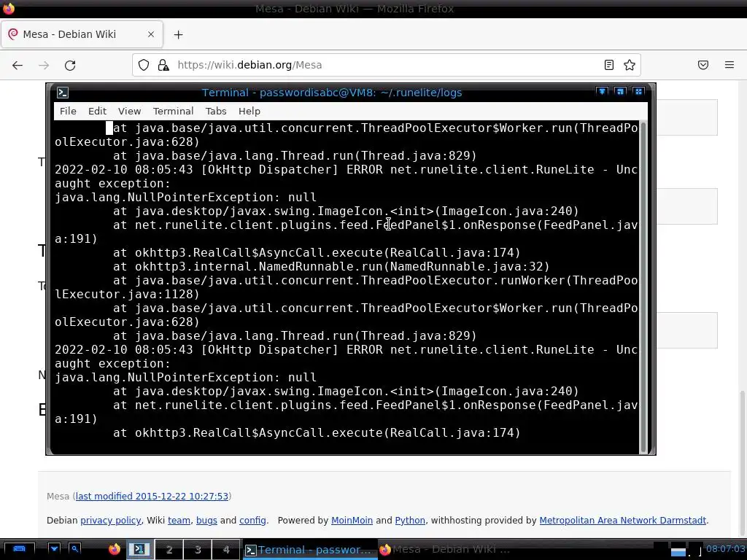This screenshot has height=560, width=747.
Task: Open the MoinMoin link
Action: [x=352, y=521]
